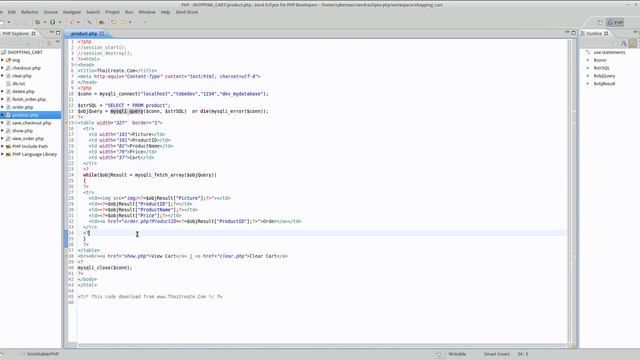The width and height of the screenshot is (640, 360).
Task: Close the product.php editor tab
Action: click(x=102, y=33)
